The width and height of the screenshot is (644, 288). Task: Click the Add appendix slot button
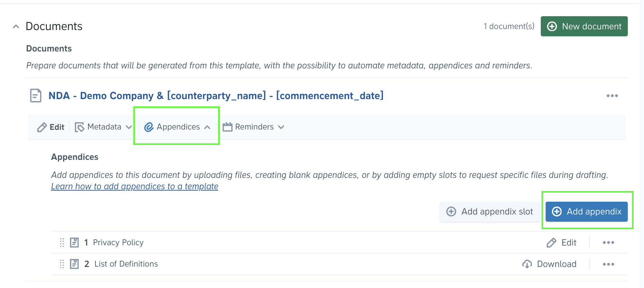coord(489,212)
